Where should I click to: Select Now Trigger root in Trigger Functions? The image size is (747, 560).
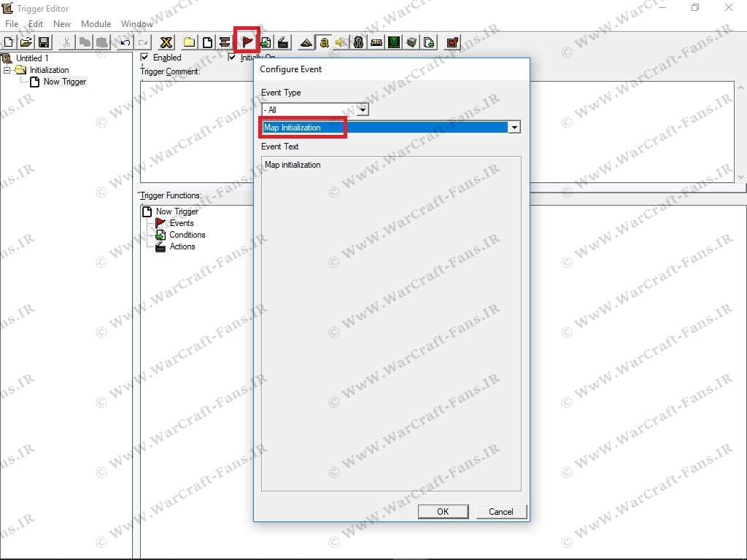pos(177,211)
